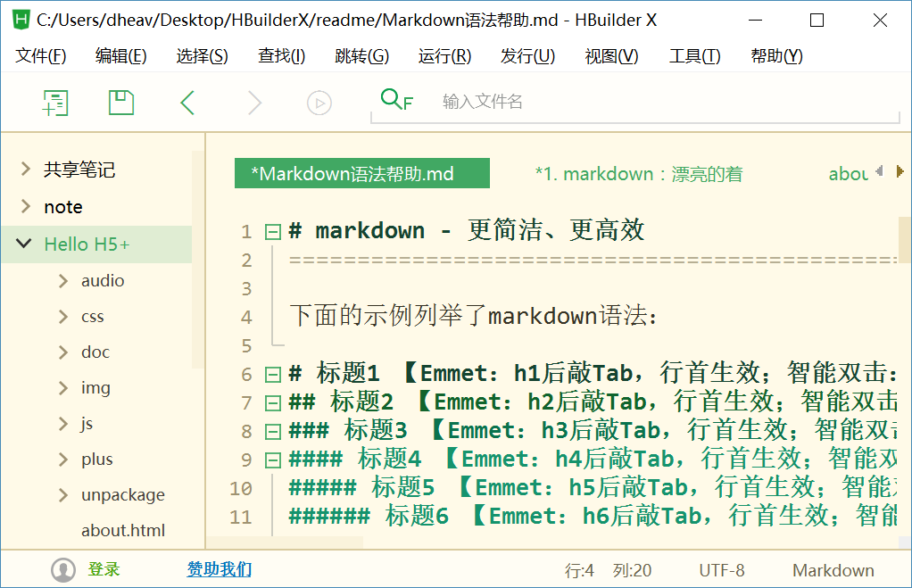Open the 赞助我们 link

218,569
